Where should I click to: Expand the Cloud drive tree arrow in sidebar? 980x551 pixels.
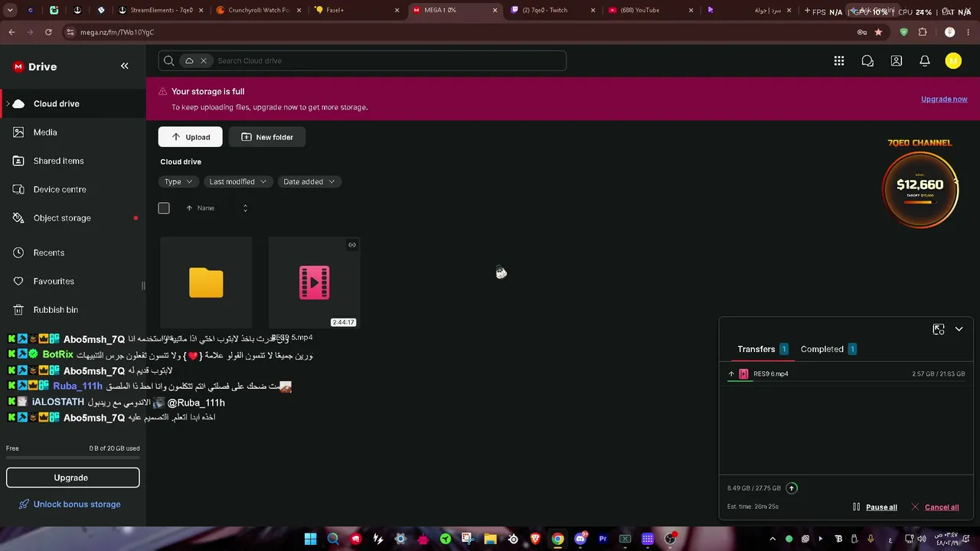pos(8,104)
